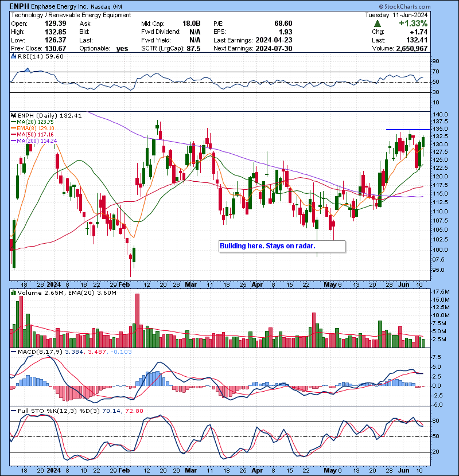Click the Low price 126.37
Screen dimensions: 459x476
coord(56,40)
